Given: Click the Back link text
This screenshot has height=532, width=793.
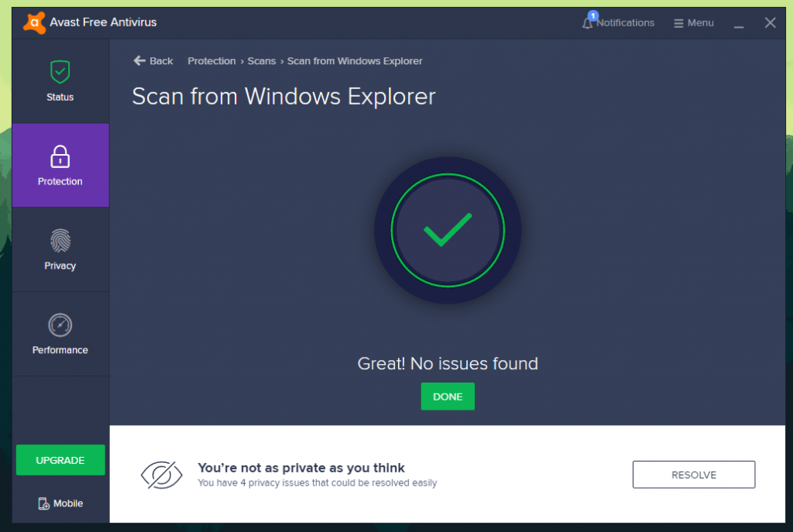Looking at the screenshot, I should coord(161,61).
